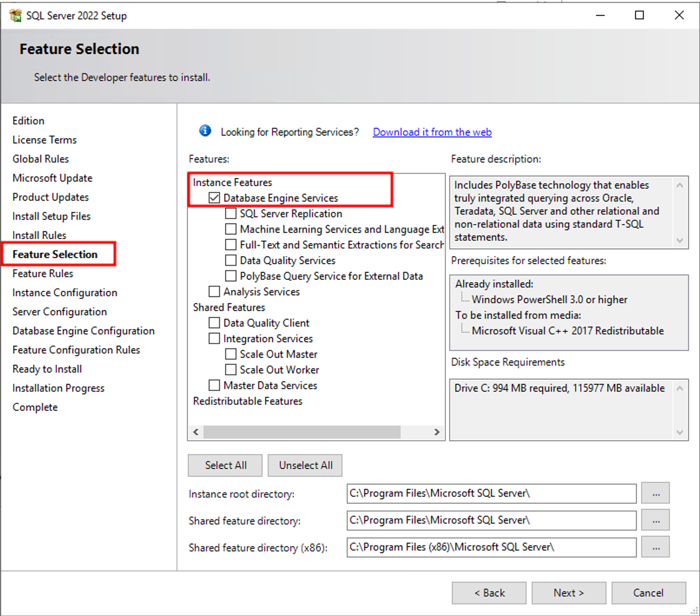
Task: Cancel the SQL Server setup
Action: (648, 593)
